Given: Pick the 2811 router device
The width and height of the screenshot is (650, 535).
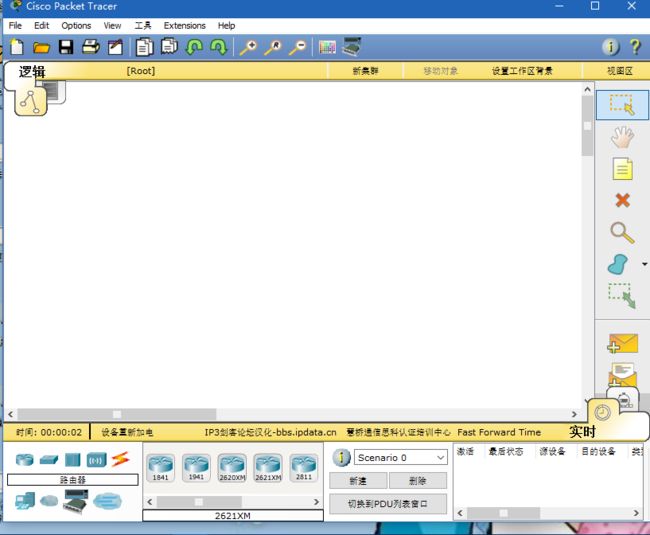Looking at the screenshot, I should point(304,468).
